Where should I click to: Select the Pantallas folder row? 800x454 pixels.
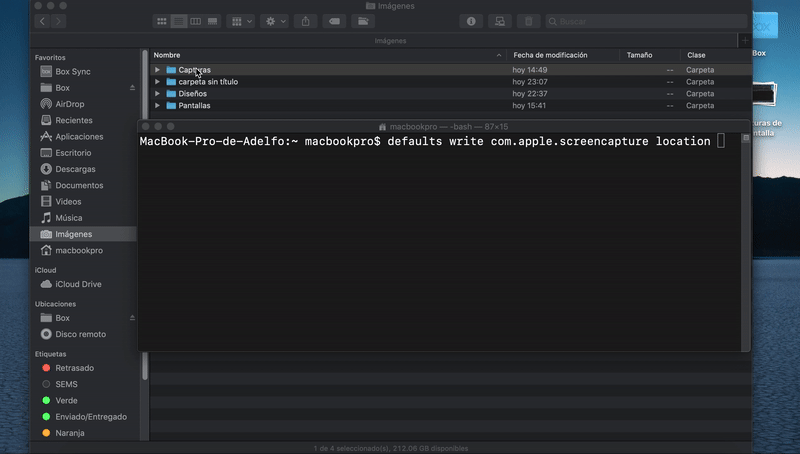pos(451,106)
